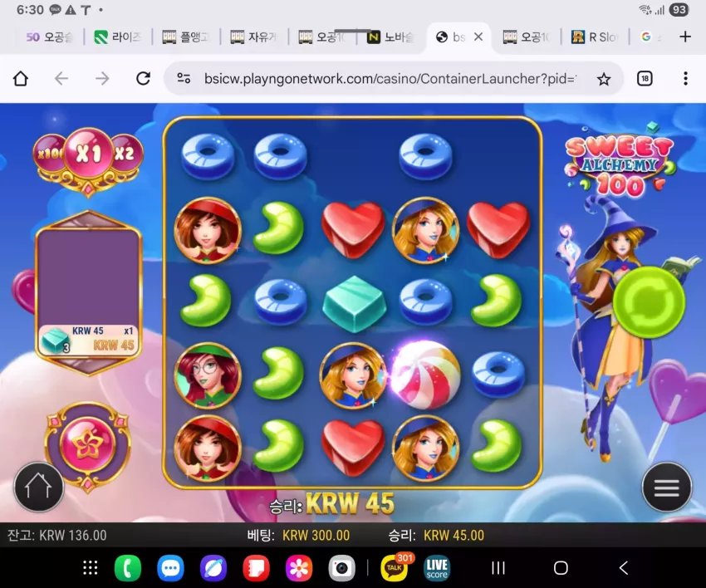Open the Gallery flower app
Screen dimensions: 706x588
[x=299, y=568]
